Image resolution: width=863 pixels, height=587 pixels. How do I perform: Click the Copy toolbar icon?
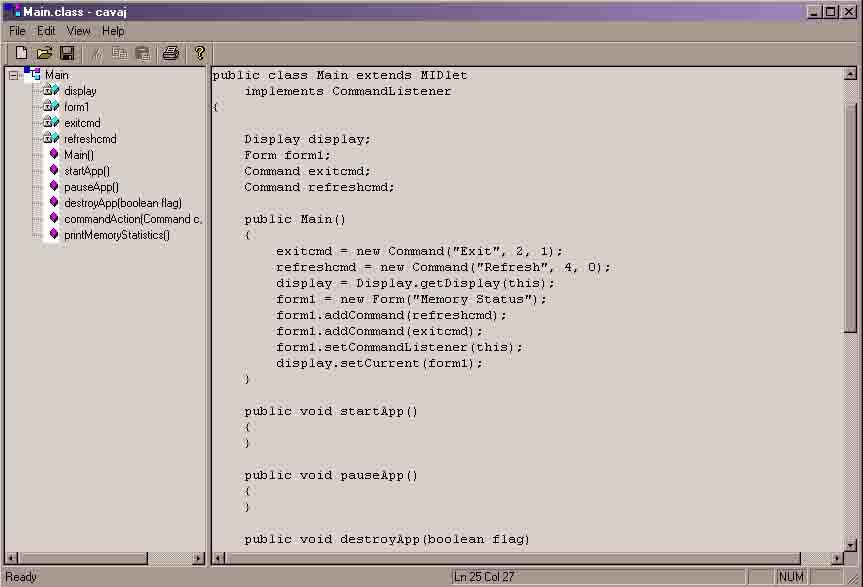pyautogui.click(x=119, y=53)
